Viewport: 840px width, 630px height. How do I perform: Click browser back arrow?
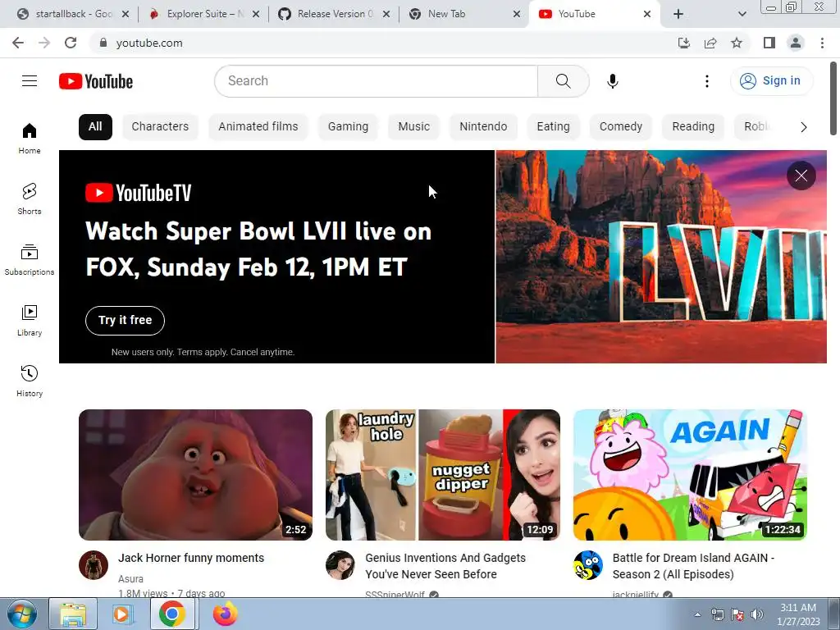[x=18, y=43]
